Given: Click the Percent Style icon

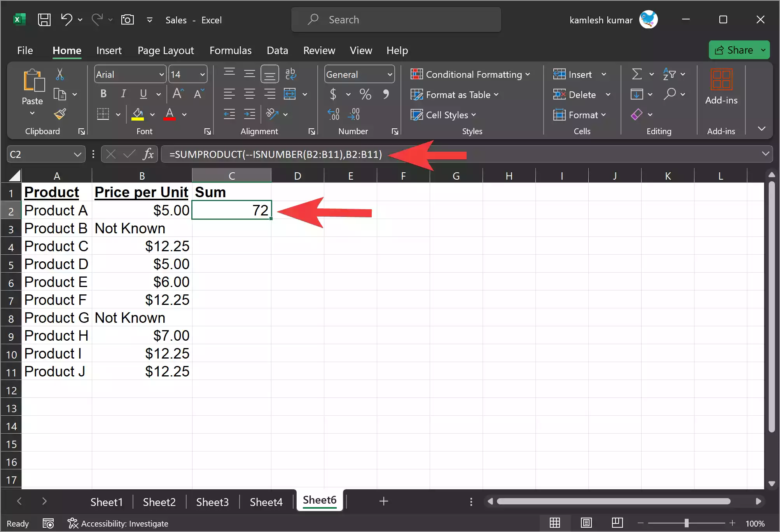Looking at the screenshot, I should point(365,94).
